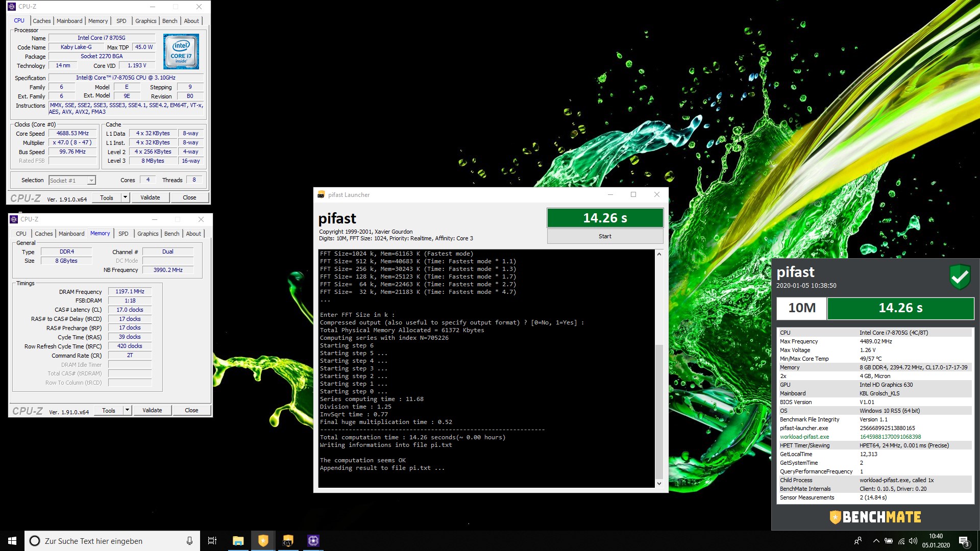Click the microphone icon in the taskbar search
980x551 pixels.
pyautogui.click(x=189, y=541)
